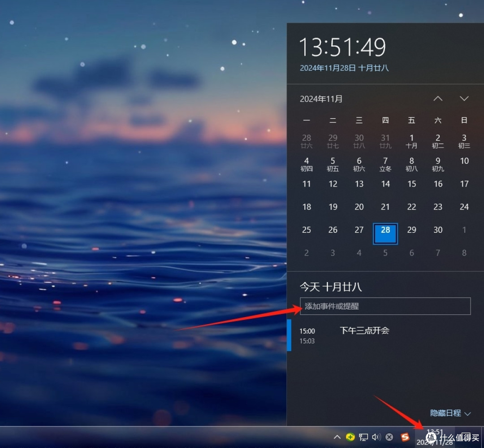Select November 5 labeled 初五

[333, 165]
